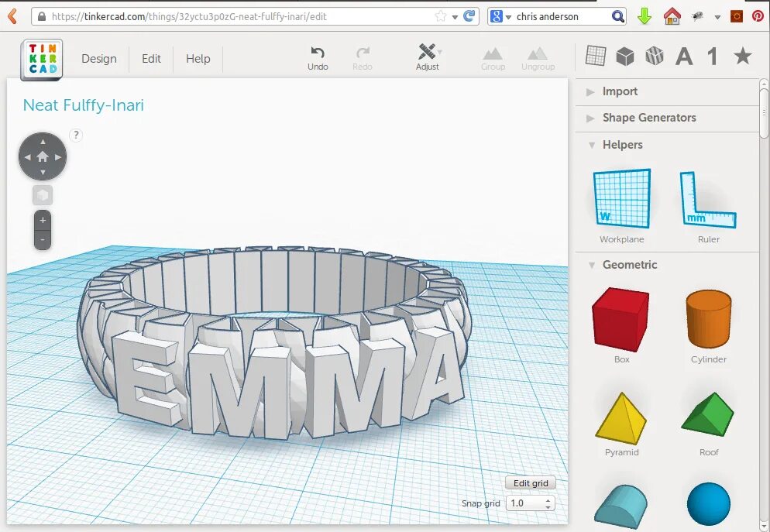The width and height of the screenshot is (770, 532).
Task: Undo the last action
Action: pos(318,58)
